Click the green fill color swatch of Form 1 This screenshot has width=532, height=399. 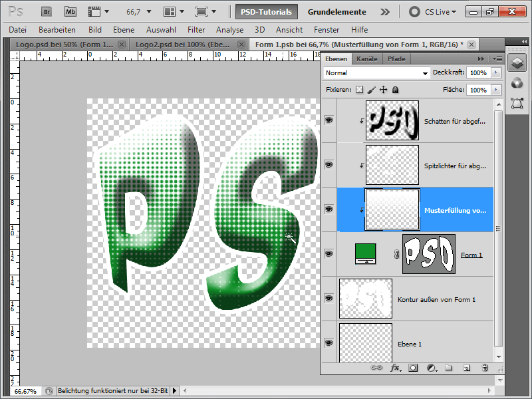point(365,254)
